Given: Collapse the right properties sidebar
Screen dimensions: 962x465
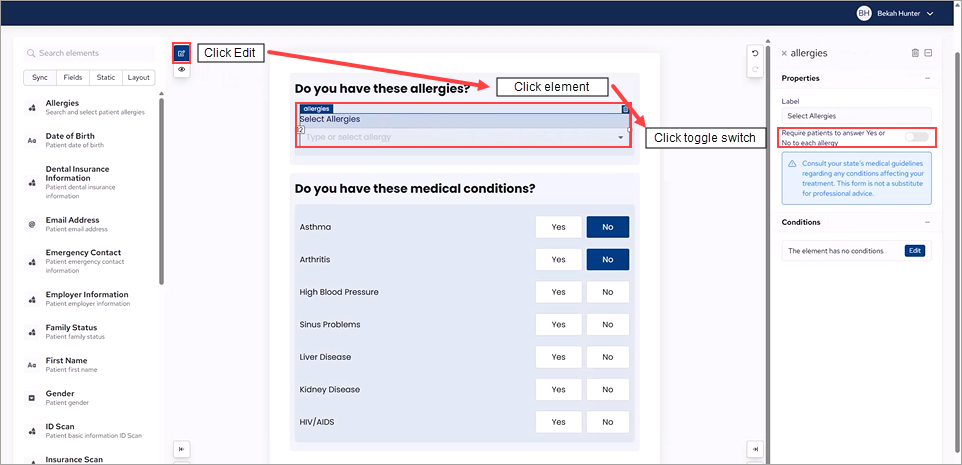Looking at the screenshot, I should [755, 450].
